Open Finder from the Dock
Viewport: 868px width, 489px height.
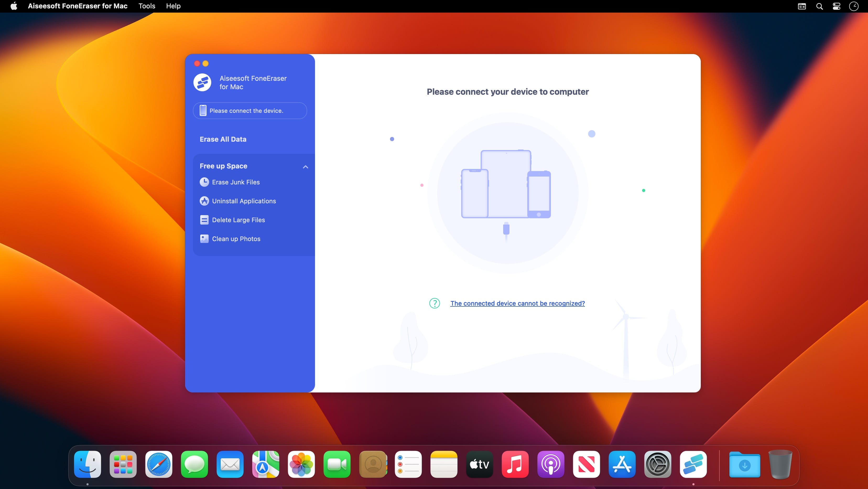(x=88, y=464)
